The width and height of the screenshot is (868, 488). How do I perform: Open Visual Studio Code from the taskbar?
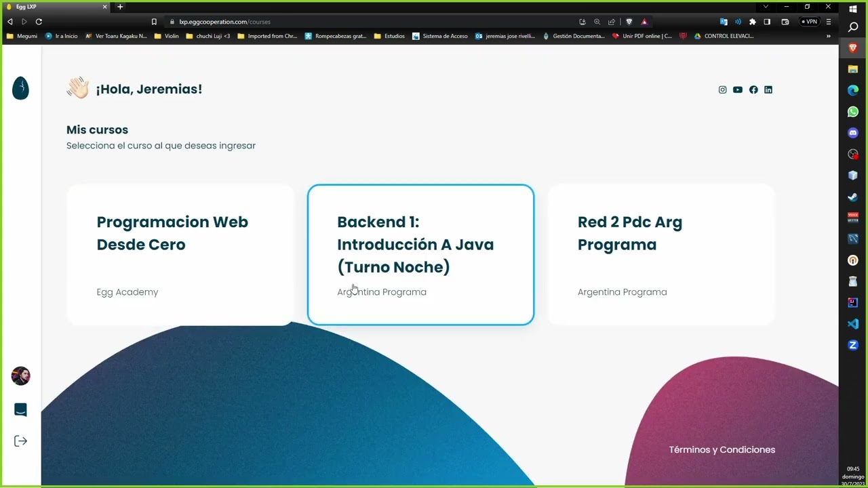tap(853, 324)
